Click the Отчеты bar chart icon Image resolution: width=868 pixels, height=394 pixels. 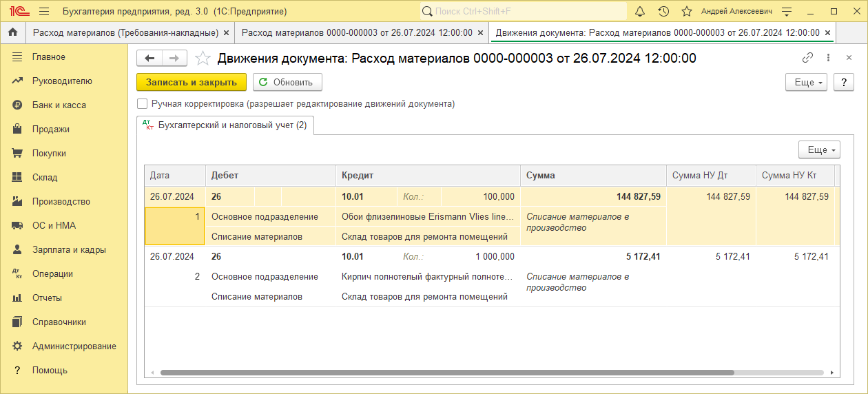18,298
